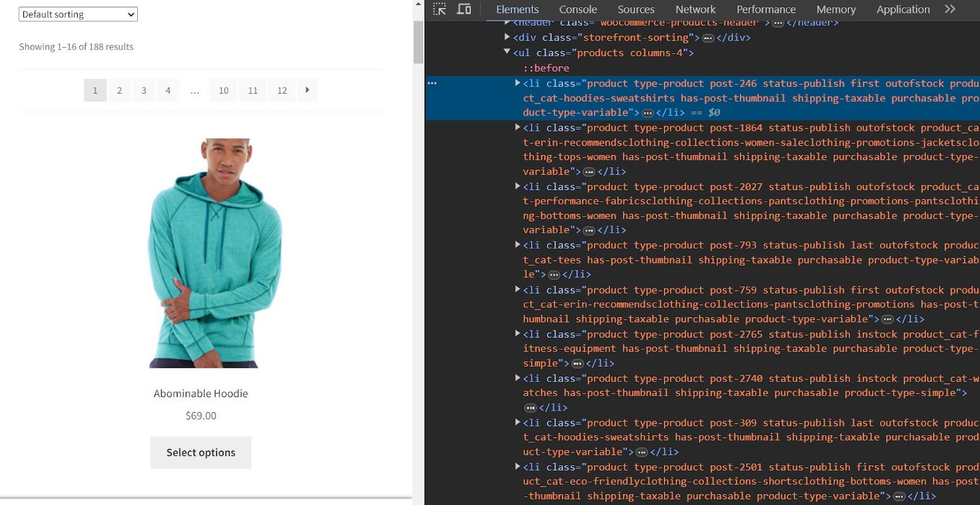
Task: Activate the inspect element picker icon
Action: click(440, 9)
